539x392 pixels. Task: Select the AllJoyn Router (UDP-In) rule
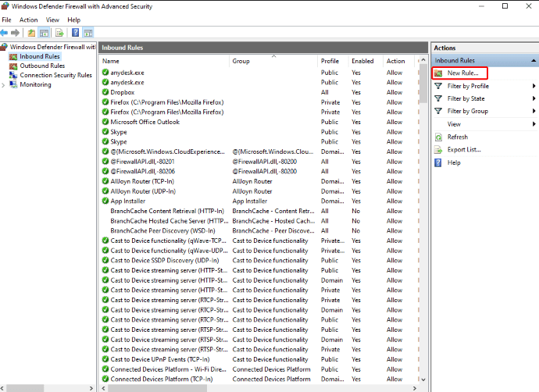pos(143,191)
